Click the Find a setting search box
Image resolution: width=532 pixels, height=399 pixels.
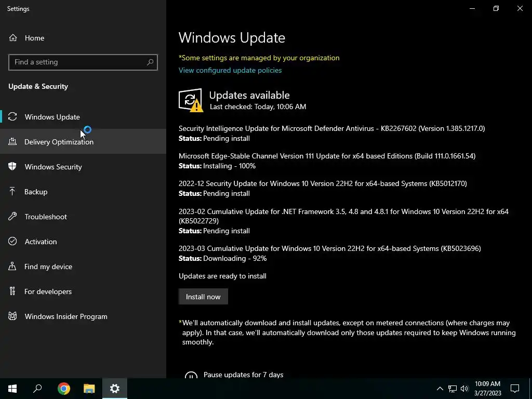coord(83,62)
